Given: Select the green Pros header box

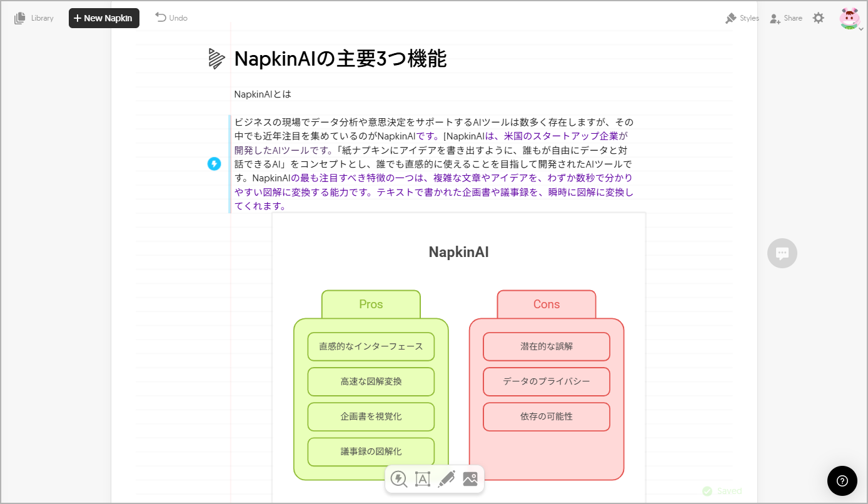Looking at the screenshot, I should coord(371,305).
